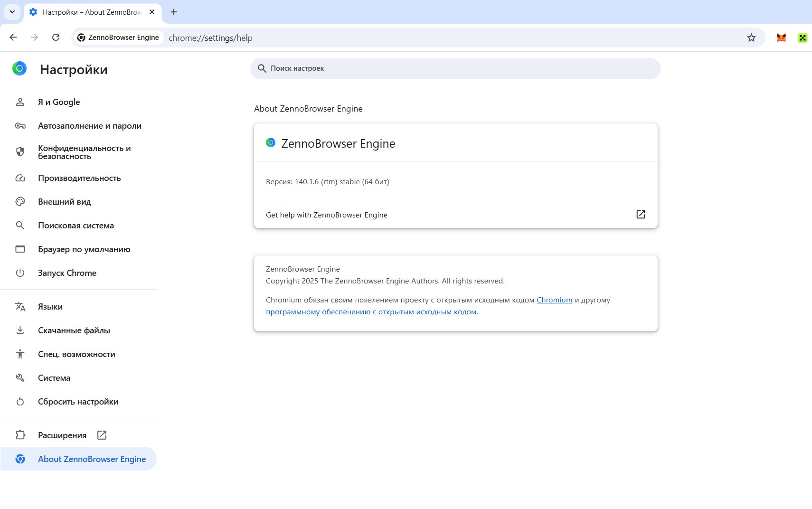Image resolution: width=812 pixels, height=509 pixels.
Task: Click the accessibility icon for Спец. возможности
Action: pos(20,354)
